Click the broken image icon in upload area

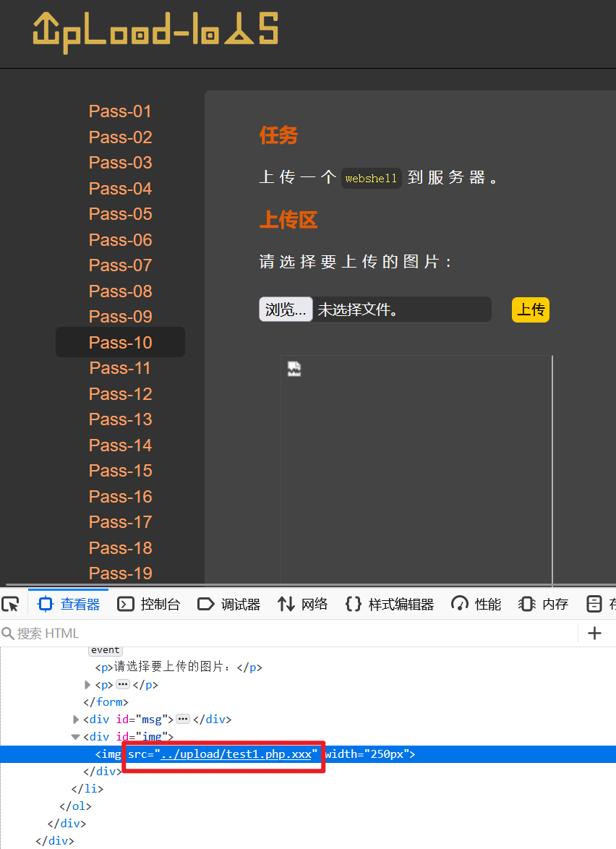click(294, 369)
